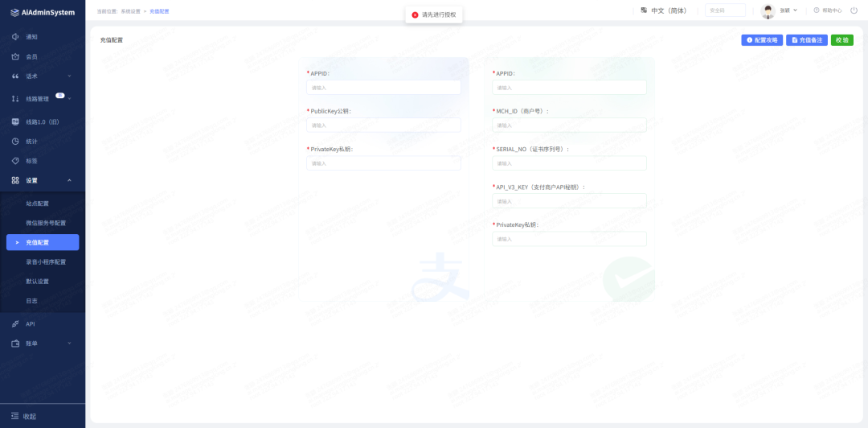Open the 中文（简体）language selector
Viewport: 868px width, 428px height.
664,10
